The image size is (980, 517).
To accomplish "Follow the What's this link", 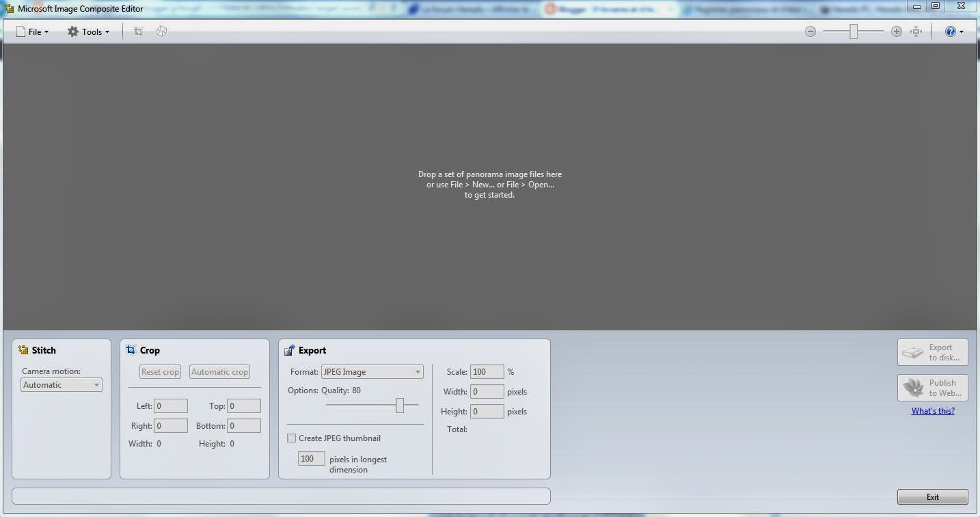I will [x=932, y=410].
